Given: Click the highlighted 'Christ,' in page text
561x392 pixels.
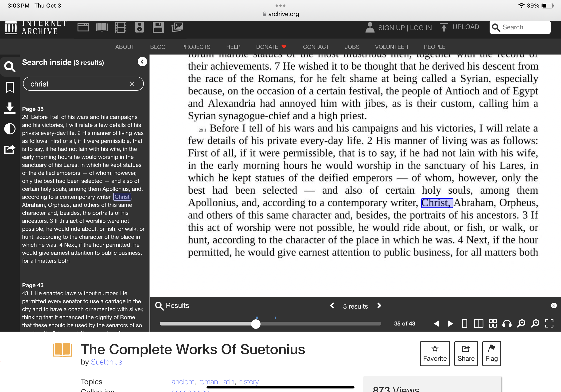Looking at the screenshot, I should (x=437, y=203).
